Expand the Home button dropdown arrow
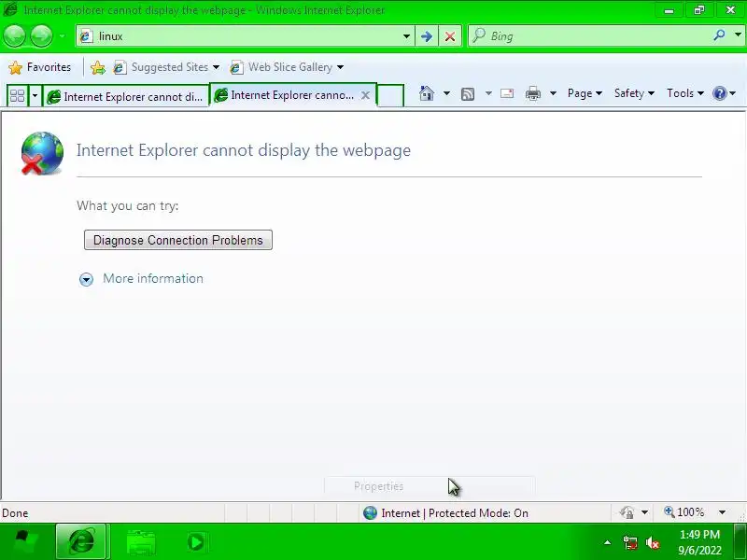This screenshot has height=560, width=747. [446, 93]
